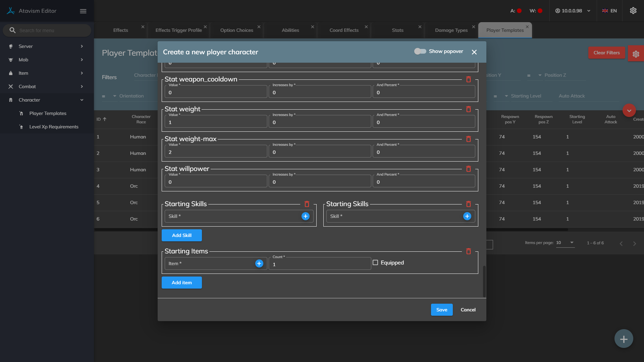Image resolution: width=644 pixels, height=362 pixels.
Task: Check the Equipped checkbox
Action: 375,263
